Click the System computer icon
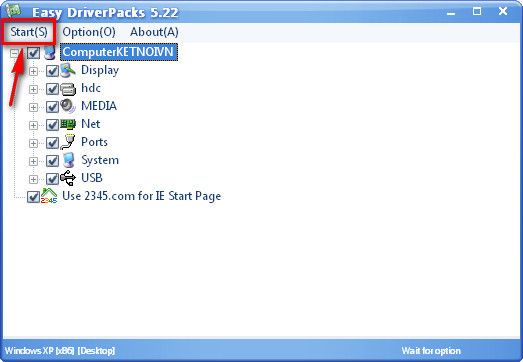This screenshot has width=523, height=362. 69,160
